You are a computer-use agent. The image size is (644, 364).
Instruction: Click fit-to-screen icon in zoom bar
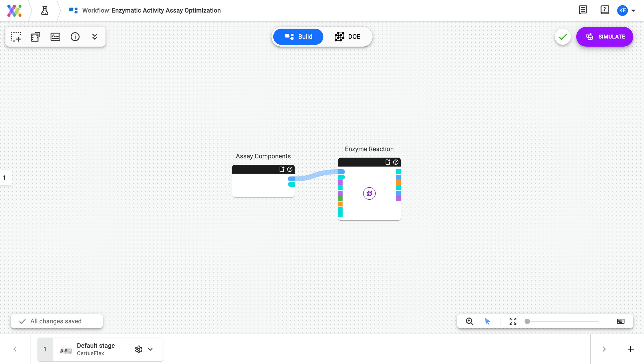click(x=513, y=321)
